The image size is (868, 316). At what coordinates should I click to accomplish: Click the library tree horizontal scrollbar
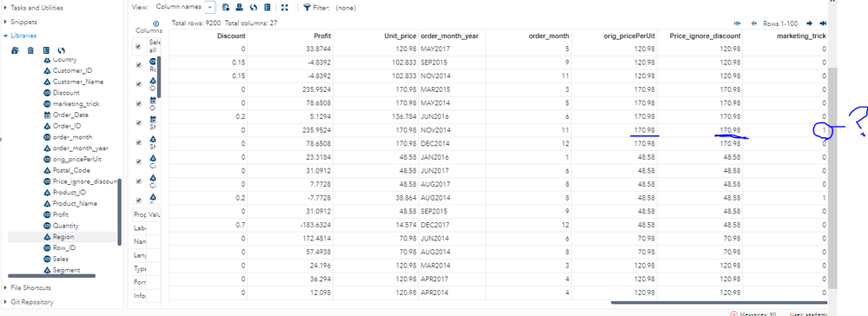point(51,275)
